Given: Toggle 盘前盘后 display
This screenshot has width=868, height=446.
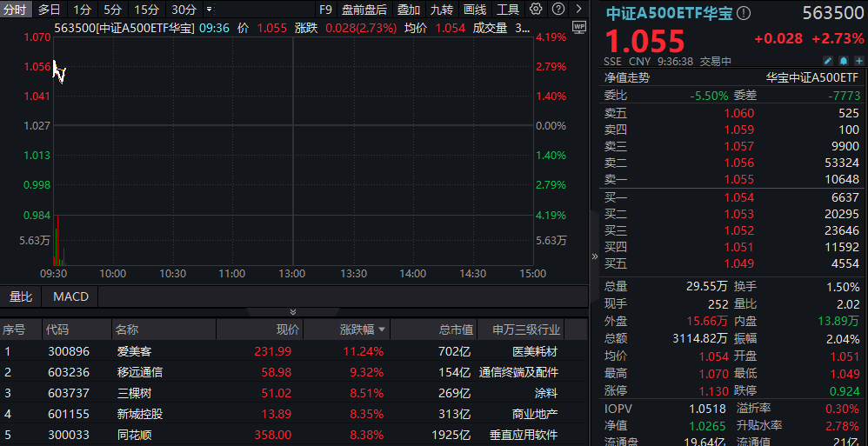Looking at the screenshot, I should click(x=364, y=10).
